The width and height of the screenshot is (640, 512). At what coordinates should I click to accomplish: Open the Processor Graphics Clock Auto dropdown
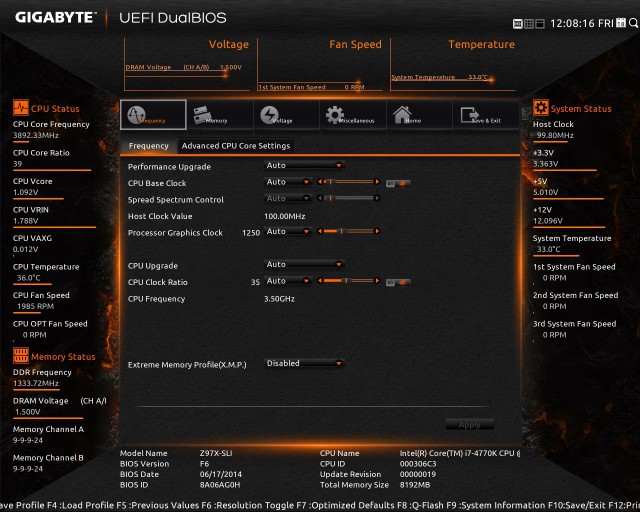coord(288,231)
